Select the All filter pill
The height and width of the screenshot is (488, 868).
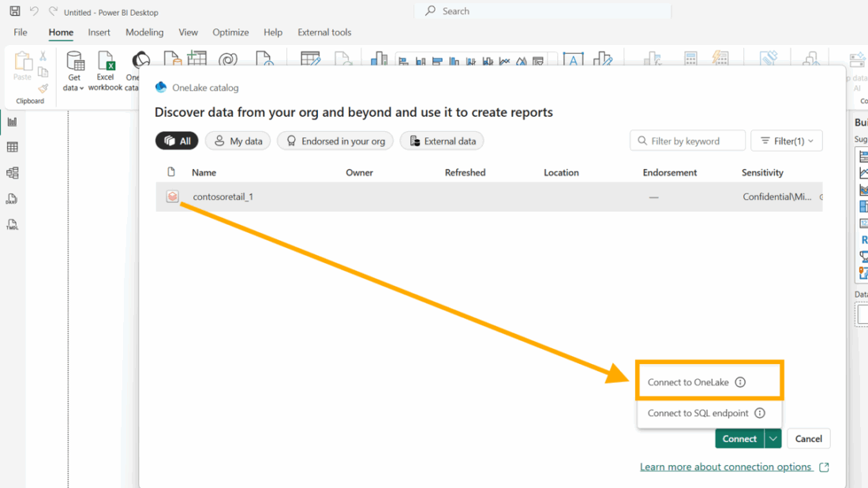(177, 141)
